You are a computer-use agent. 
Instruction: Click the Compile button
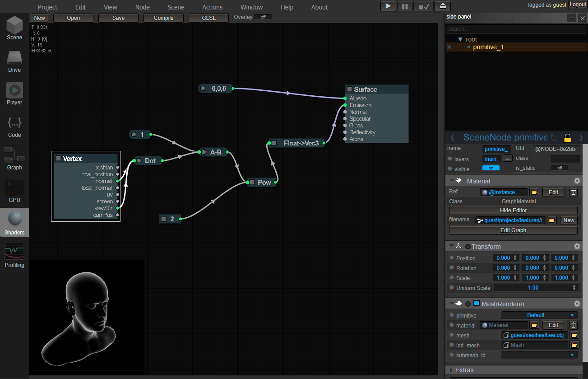(163, 18)
